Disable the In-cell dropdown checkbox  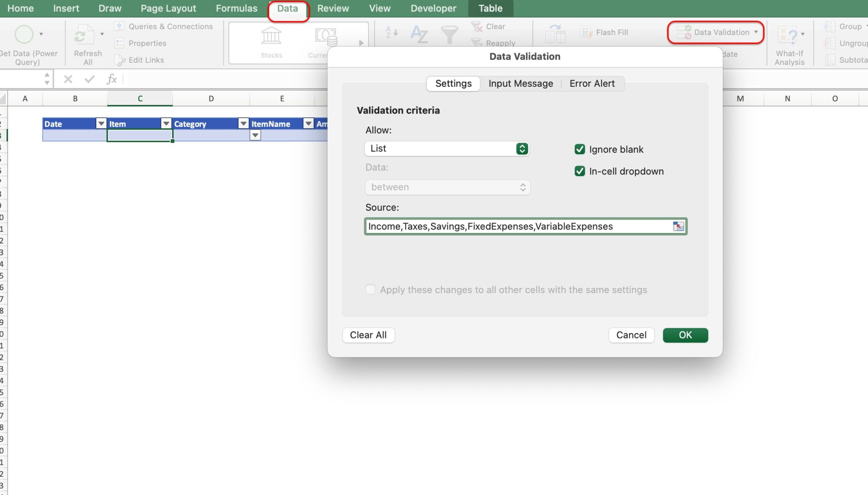580,171
